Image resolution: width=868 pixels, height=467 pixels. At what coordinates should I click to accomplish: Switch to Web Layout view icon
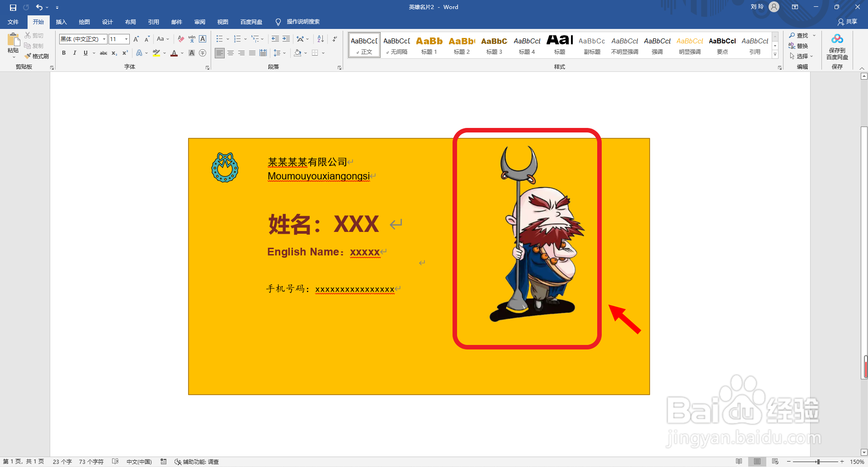(775, 462)
